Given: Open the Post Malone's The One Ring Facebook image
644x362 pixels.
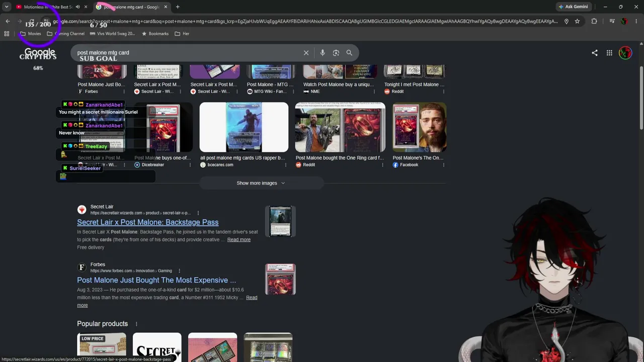Looking at the screenshot, I should [x=420, y=127].
